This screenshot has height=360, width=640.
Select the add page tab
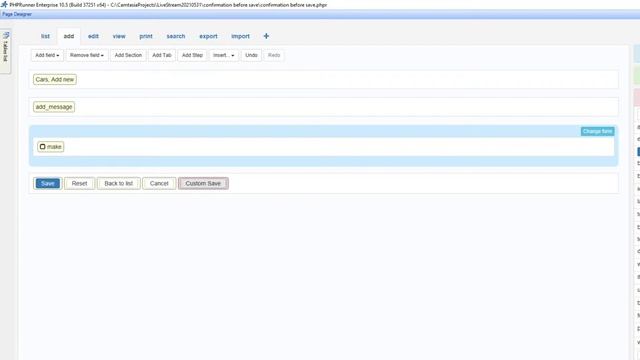69,36
